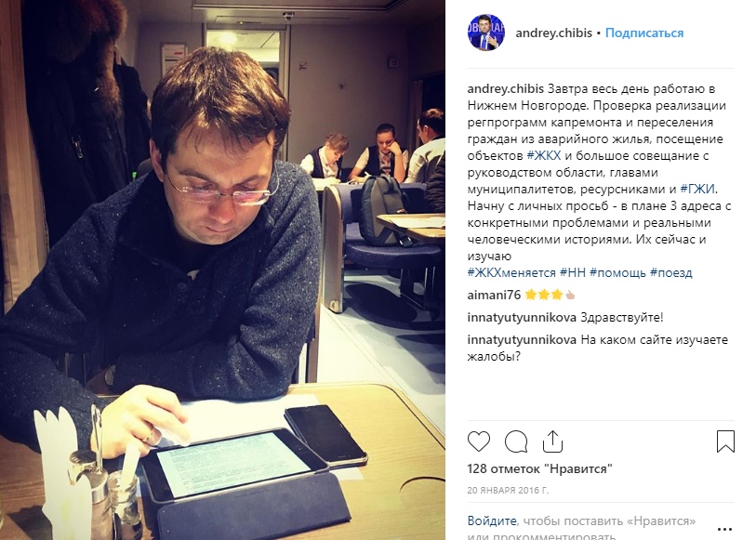Visit innatyutyunnikova profile from first comment

click(522, 318)
